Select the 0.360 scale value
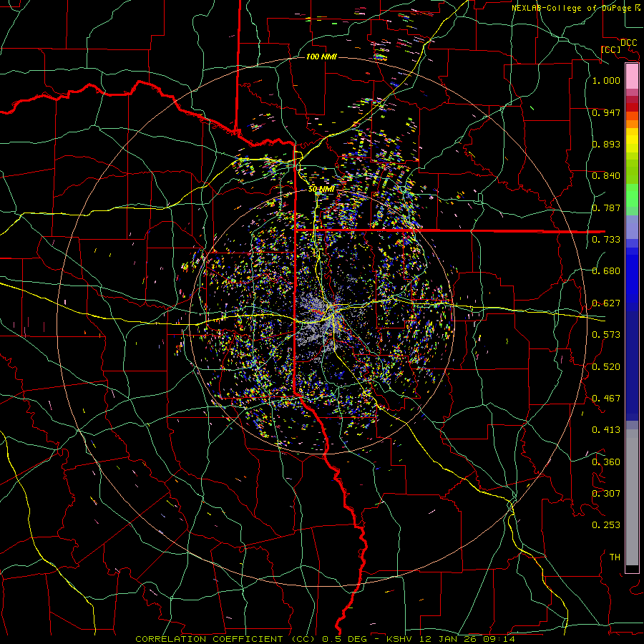 coord(606,462)
